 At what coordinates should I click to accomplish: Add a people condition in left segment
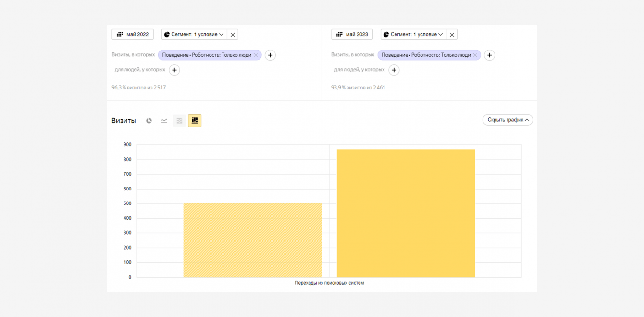pos(174,70)
